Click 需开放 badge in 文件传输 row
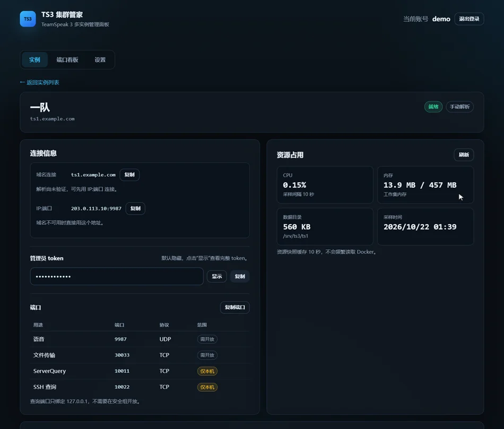 pos(207,355)
